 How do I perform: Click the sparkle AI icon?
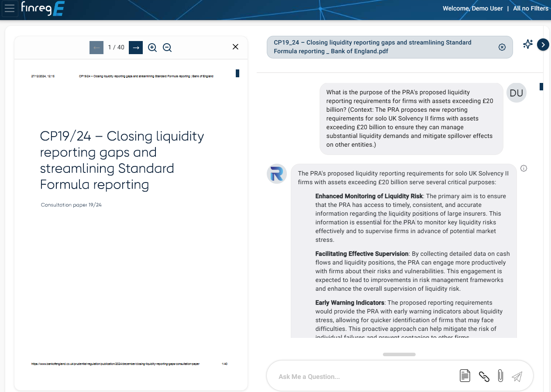click(x=528, y=44)
